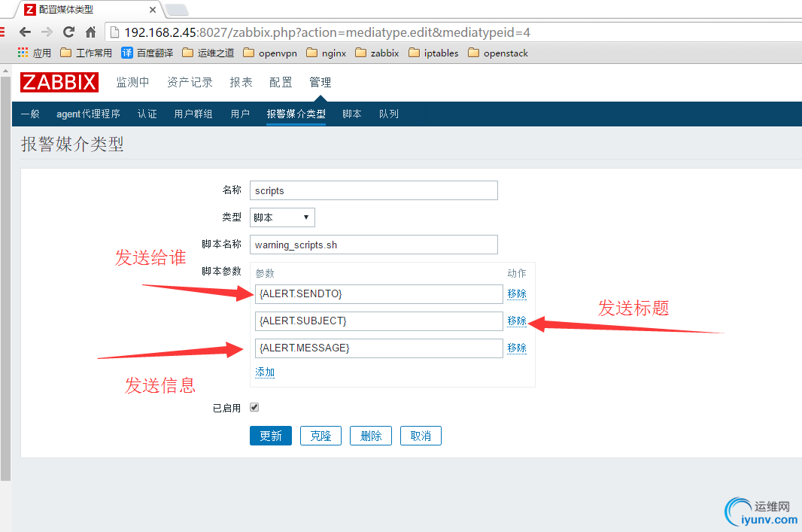Close the 配置媒体类型 browser tab

(153, 10)
